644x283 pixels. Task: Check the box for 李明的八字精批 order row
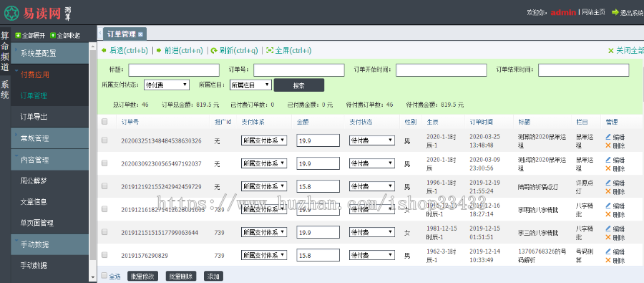point(104,209)
